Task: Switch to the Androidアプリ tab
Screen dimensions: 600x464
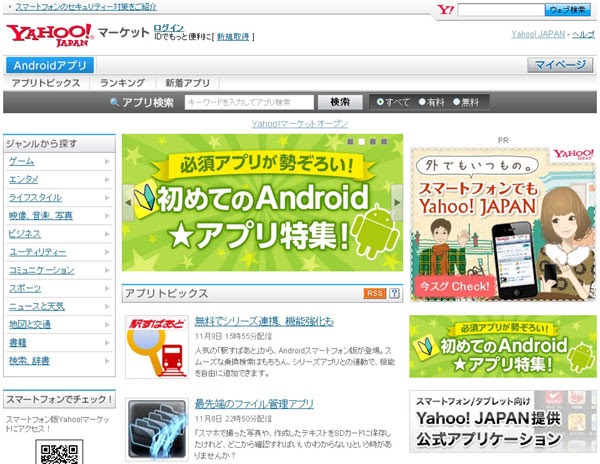Action: pyautogui.click(x=50, y=65)
